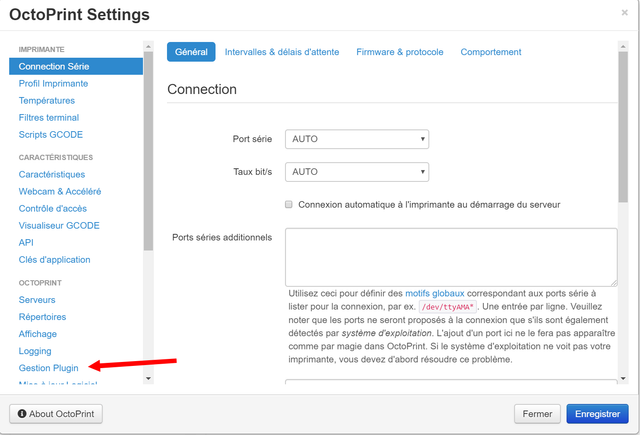The image size is (640, 435).
Task: Open Scripts GCODE section
Action: coord(51,135)
